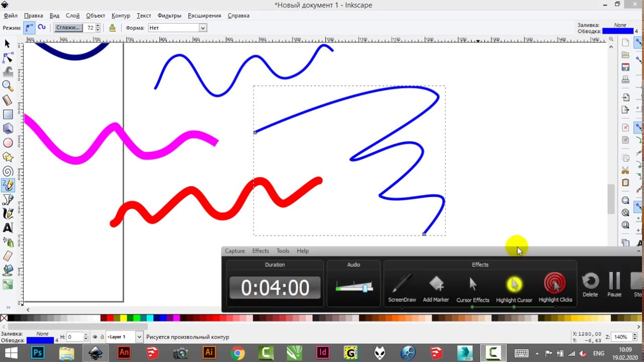Select the Text tool

[8, 228]
